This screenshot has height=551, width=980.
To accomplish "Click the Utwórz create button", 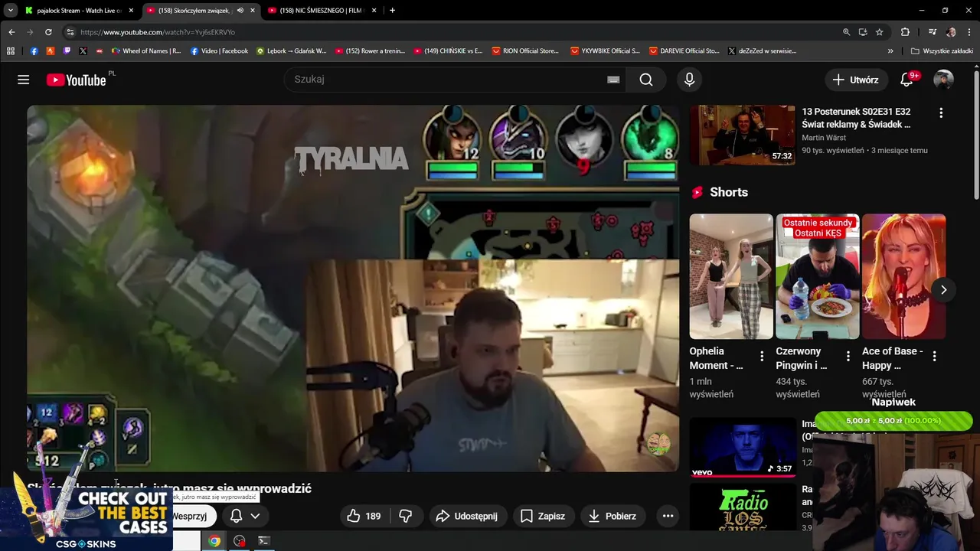I will [x=856, y=80].
